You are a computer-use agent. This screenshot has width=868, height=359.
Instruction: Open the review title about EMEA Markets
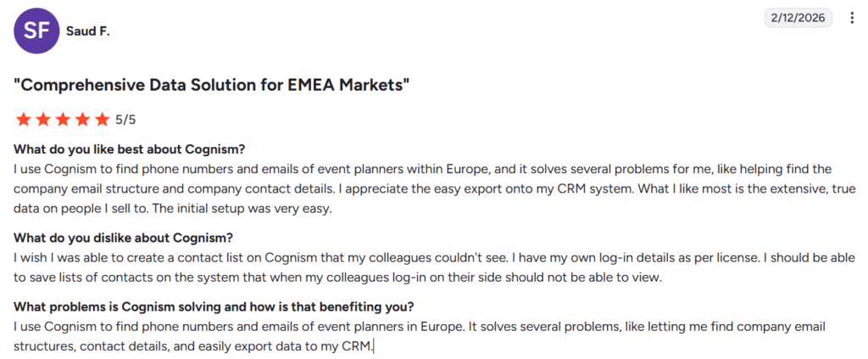[212, 85]
